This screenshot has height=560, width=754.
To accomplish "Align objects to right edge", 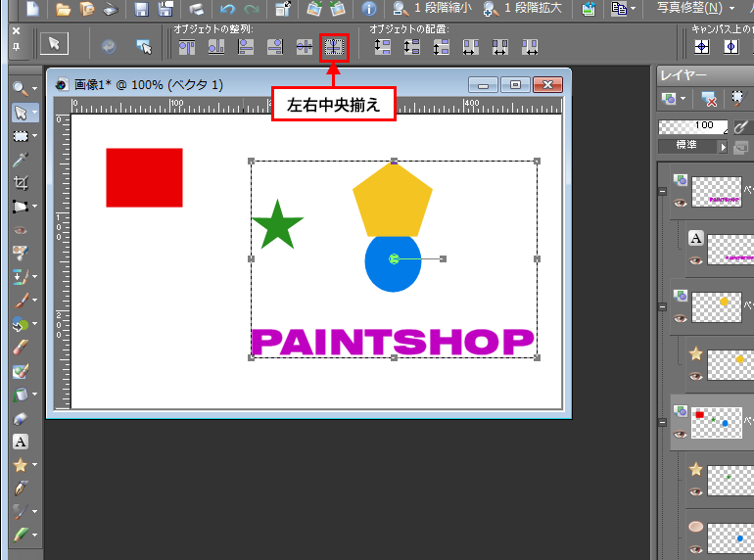I will coord(275,47).
